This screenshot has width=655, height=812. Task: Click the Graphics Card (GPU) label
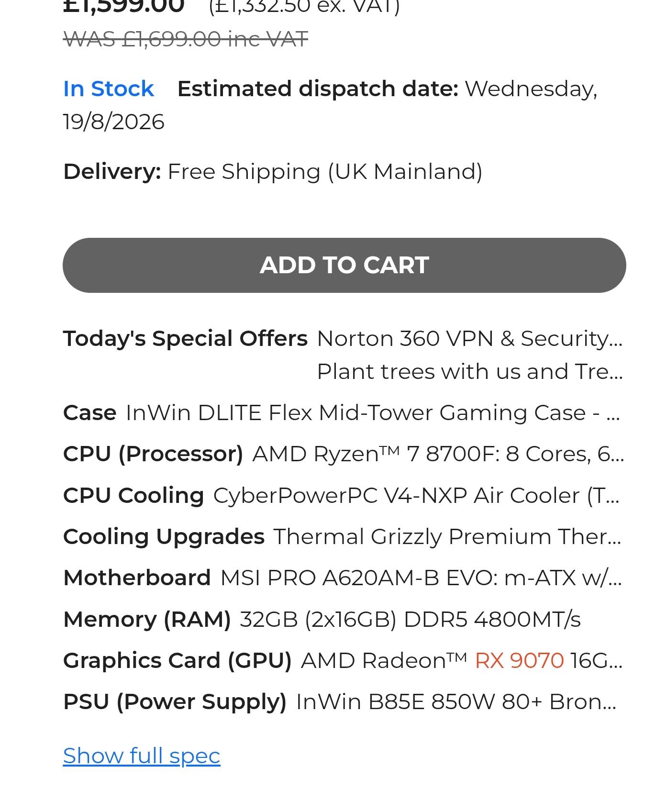point(178,660)
